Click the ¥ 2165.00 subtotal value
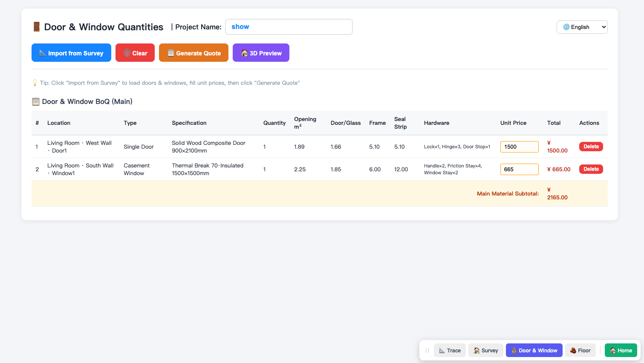Viewport: 644px width, 363px height. pyautogui.click(x=557, y=193)
